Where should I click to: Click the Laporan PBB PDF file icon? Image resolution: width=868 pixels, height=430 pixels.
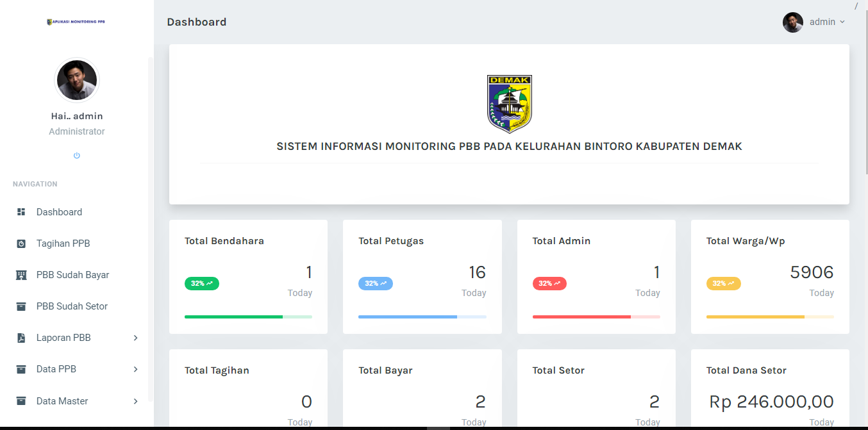pos(21,338)
